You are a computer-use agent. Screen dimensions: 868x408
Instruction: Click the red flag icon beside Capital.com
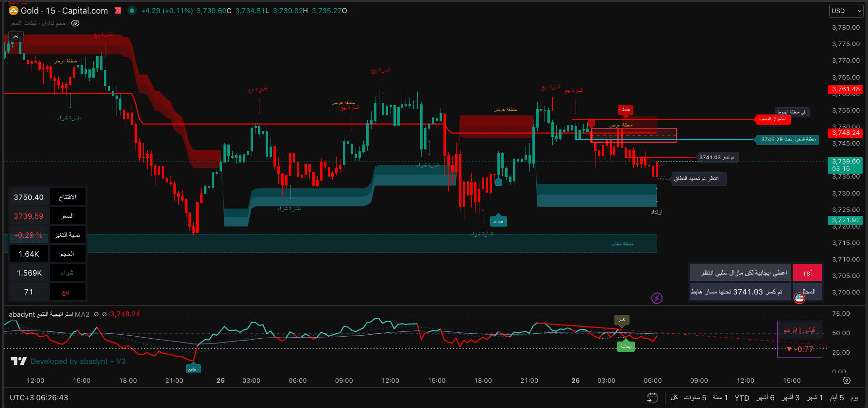click(x=118, y=11)
